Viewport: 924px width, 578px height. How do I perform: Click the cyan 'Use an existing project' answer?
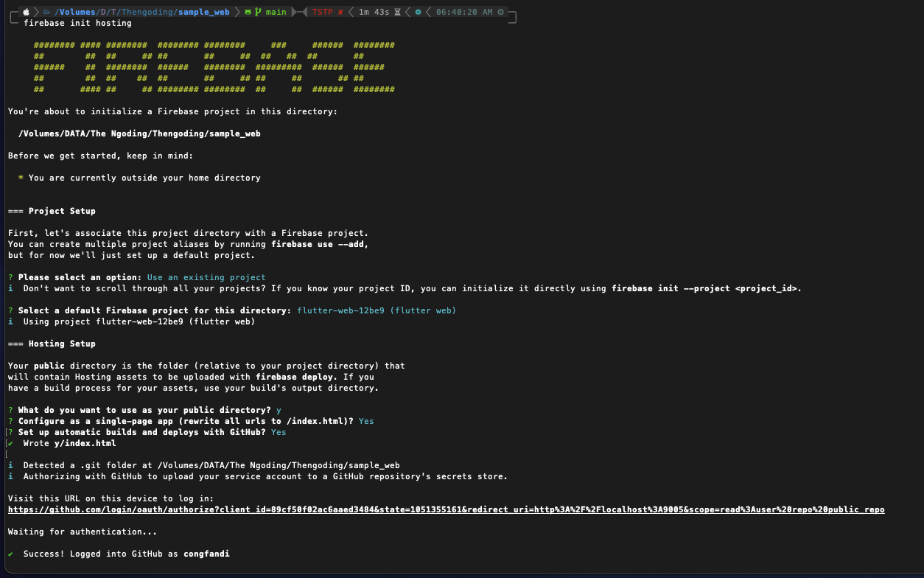206,277
